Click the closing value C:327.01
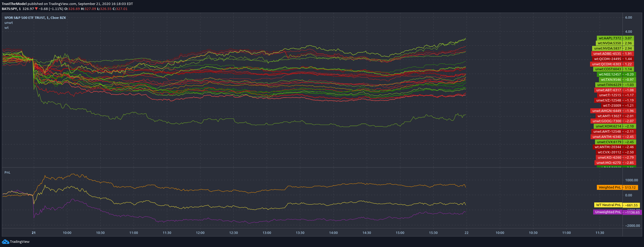The image size is (644, 247). (x=120, y=9)
